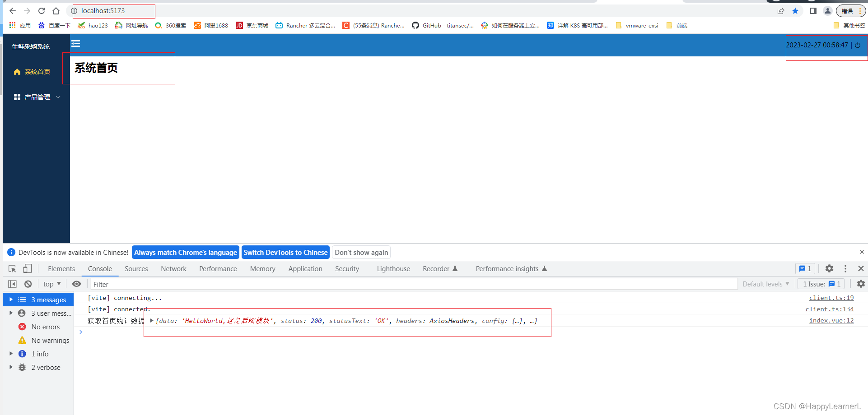Click the browser forward arrow
This screenshot has width=868, height=415.
pos(27,11)
